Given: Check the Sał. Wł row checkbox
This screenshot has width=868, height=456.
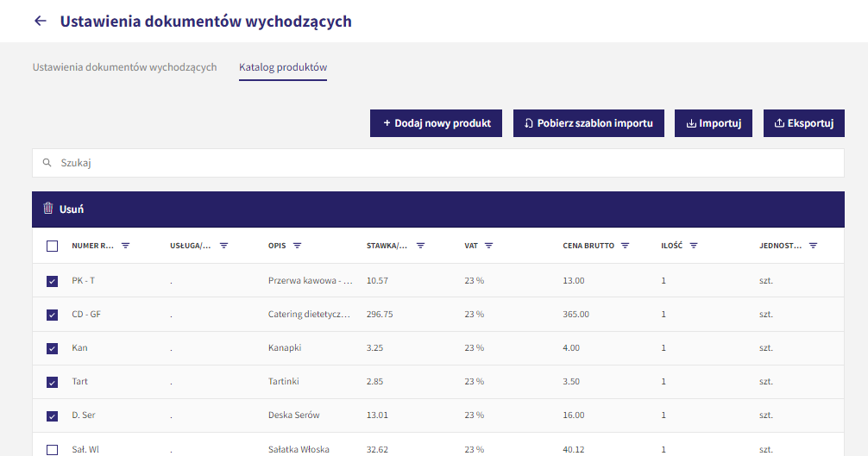Looking at the screenshot, I should click(52, 450).
